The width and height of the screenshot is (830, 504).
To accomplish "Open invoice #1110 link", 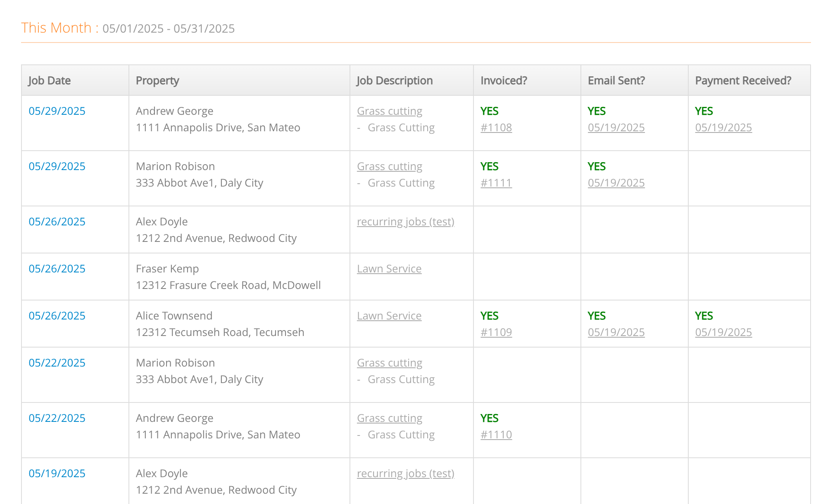I will tap(496, 435).
